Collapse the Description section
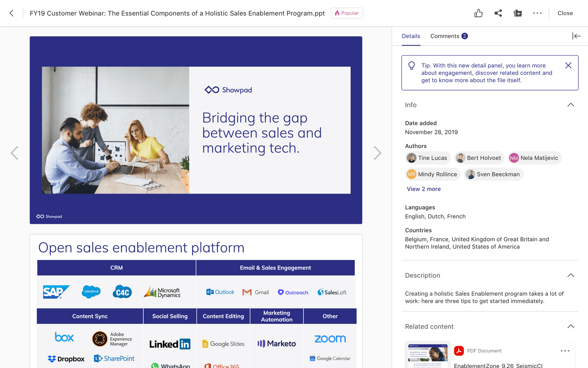Image resolution: width=588 pixels, height=368 pixels. (x=570, y=275)
